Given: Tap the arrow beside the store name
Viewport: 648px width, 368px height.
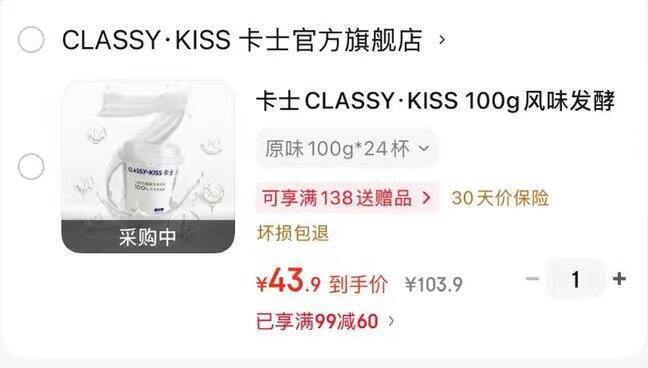Looking at the screenshot, I should pyautogui.click(x=442, y=40).
